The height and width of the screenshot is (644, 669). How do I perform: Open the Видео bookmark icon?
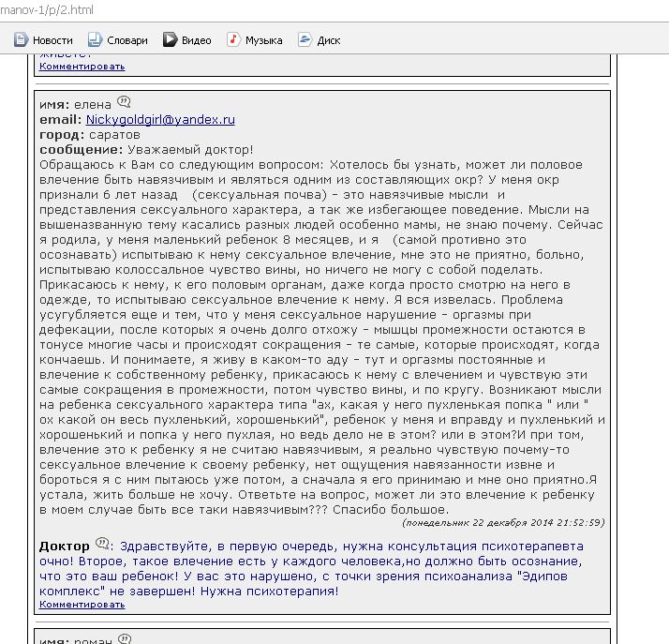tap(170, 39)
